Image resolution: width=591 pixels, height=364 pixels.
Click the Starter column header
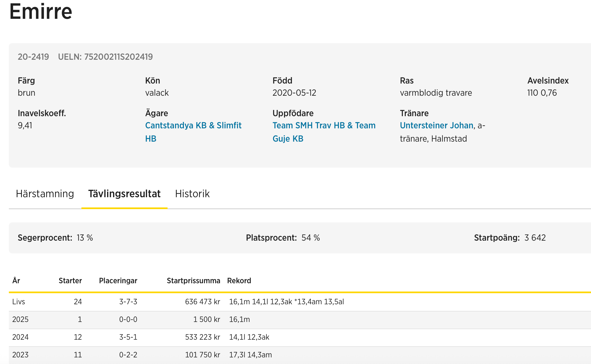[70, 281]
